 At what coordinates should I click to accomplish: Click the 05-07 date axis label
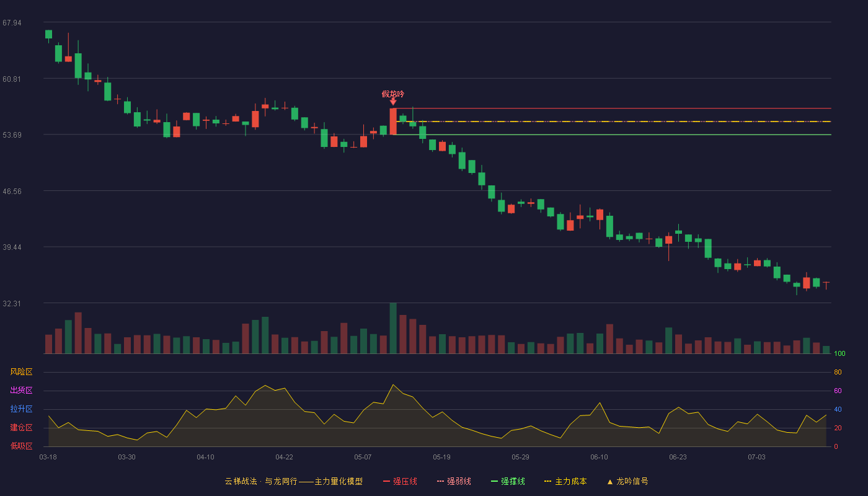point(363,457)
